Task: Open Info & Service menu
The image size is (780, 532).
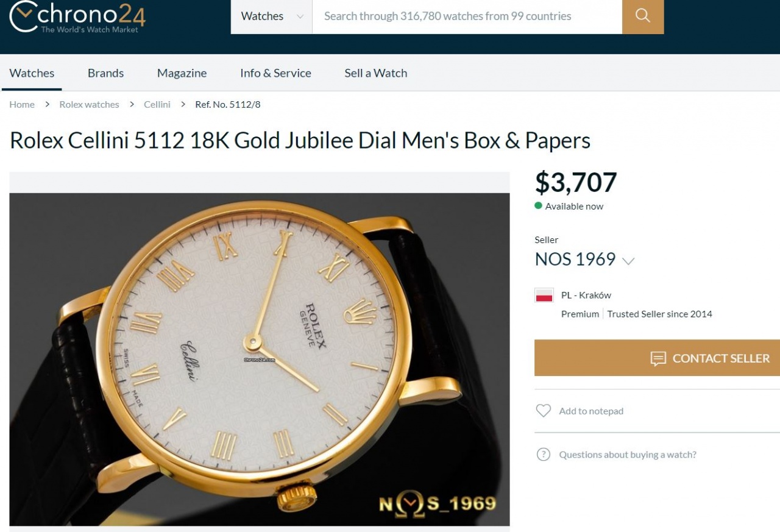Action: click(x=275, y=73)
